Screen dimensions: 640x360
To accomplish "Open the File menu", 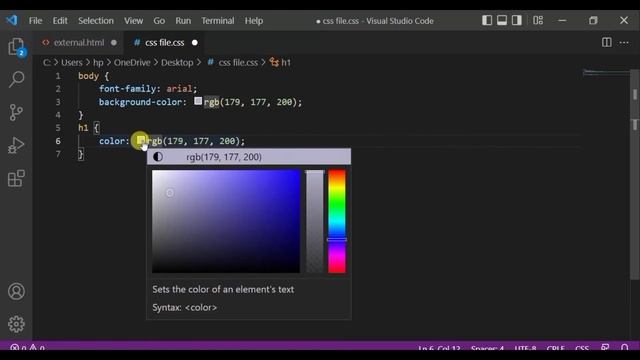I will (36, 20).
